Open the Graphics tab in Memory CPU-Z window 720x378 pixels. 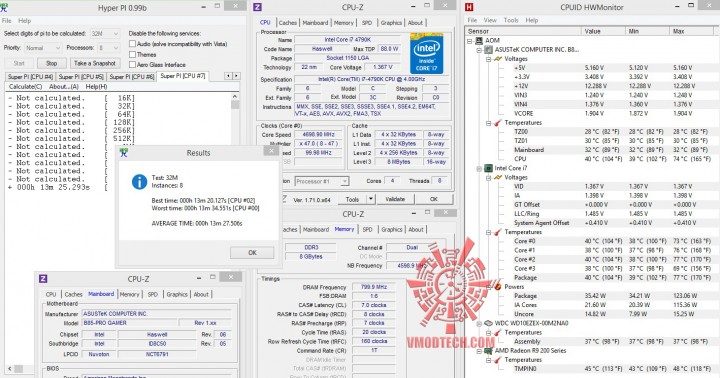pyautogui.click(x=392, y=229)
